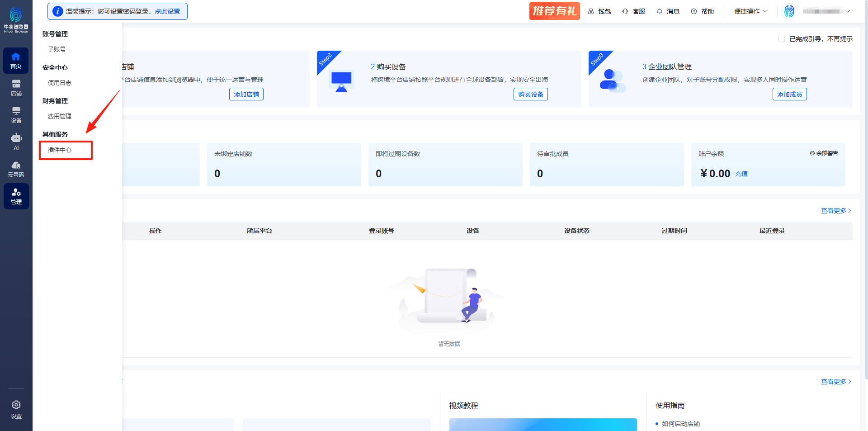
Task: Check 已完成引导，不再提示 checkbox
Action: tap(782, 39)
